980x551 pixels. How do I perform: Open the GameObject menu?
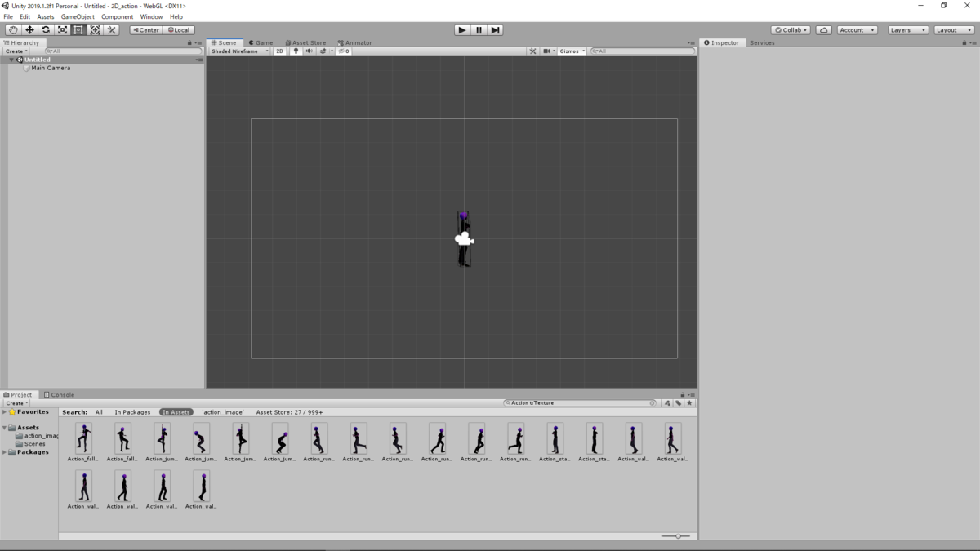pos(78,16)
